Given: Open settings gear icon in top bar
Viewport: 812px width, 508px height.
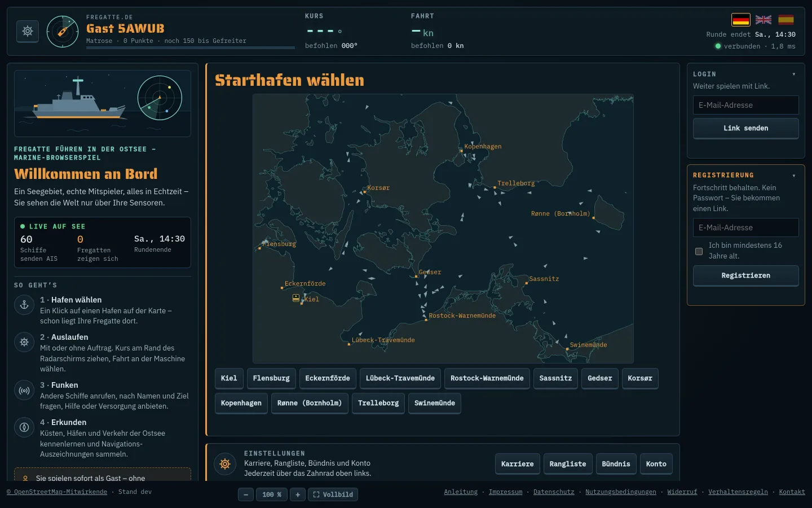Looking at the screenshot, I should point(28,31).
